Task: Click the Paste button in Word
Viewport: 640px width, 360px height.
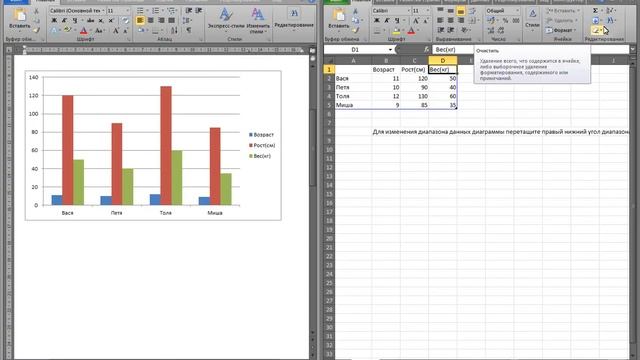Action: [19, 20]
